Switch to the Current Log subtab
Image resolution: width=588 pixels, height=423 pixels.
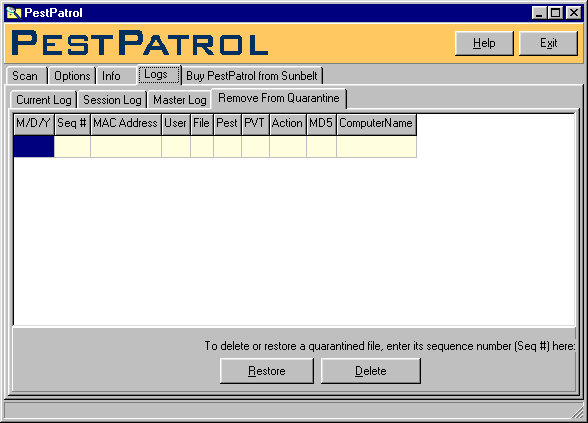44,100
